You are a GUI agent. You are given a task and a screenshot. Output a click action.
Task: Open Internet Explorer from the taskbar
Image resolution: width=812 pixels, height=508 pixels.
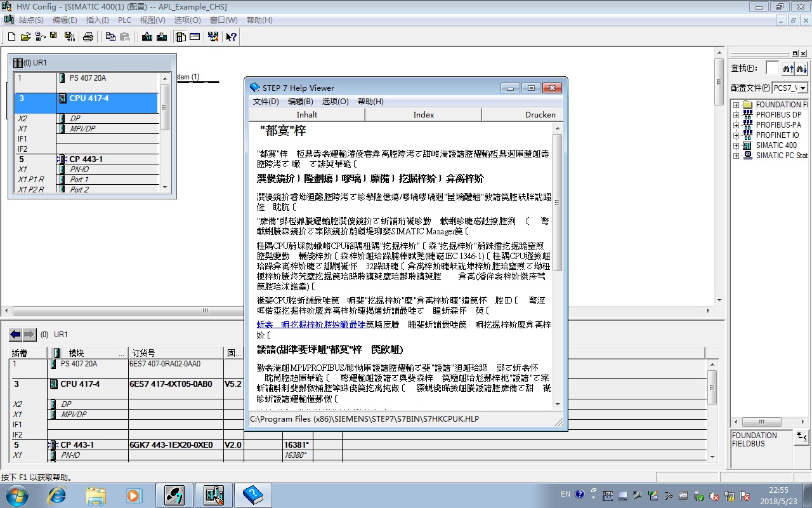click(x=56, y=494)
